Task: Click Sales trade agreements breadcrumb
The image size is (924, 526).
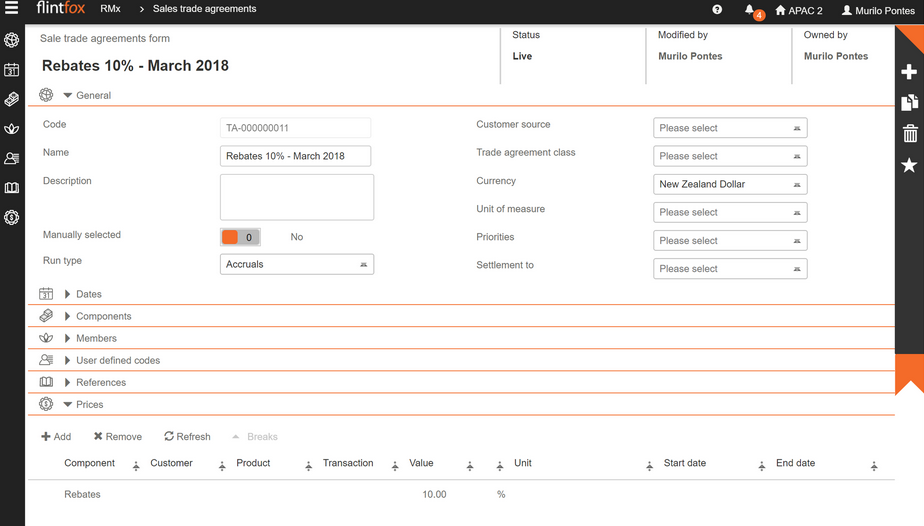Action: (x=204, y=9)
